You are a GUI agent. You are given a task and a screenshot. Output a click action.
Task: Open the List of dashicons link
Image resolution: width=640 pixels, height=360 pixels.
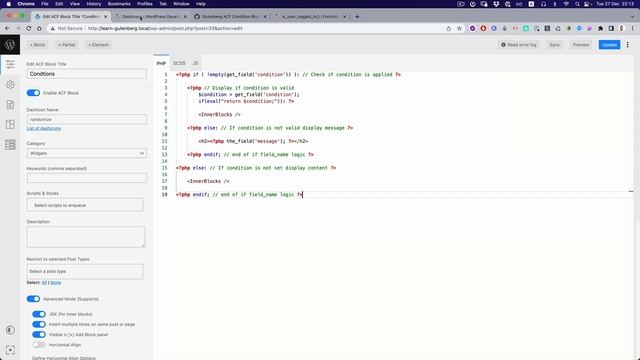click(x=44, y=128)
